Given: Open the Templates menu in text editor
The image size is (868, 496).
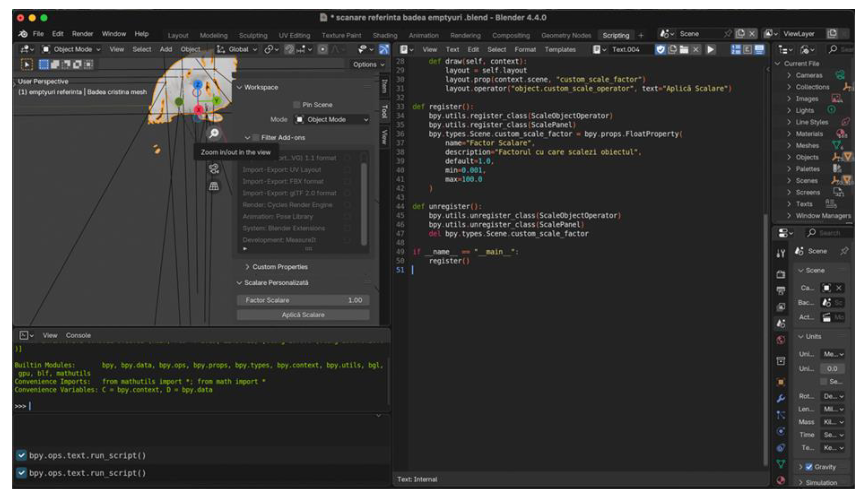Looking at the screenshot, I should click(x=560, y=50).
